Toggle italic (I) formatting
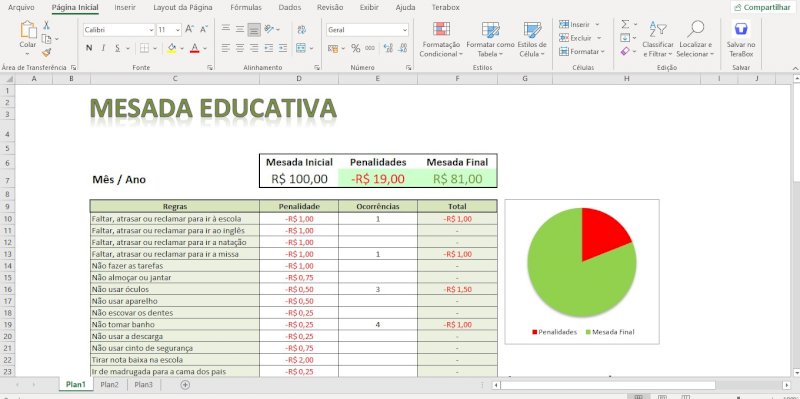800x399 pixels. pyautogui.click(x=103, y=48)
